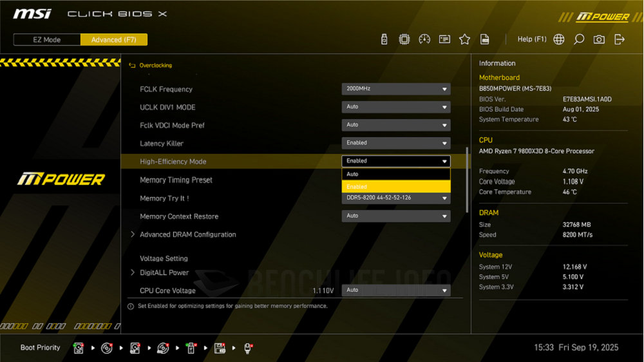The height and width of the screenshot is (362, 644).
Task: Click the CPU Core Voltage label
Action: click(x=167, y=291)
